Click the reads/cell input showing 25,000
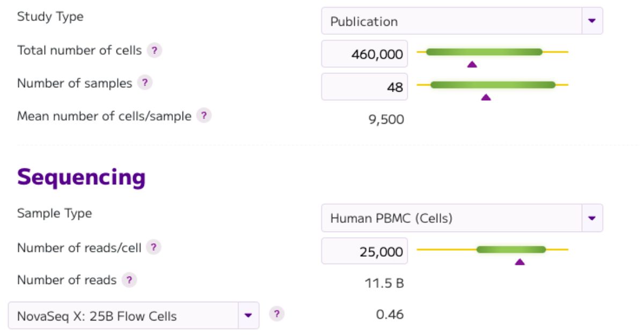Screen dimensions: 644x336 coord(364,251)
